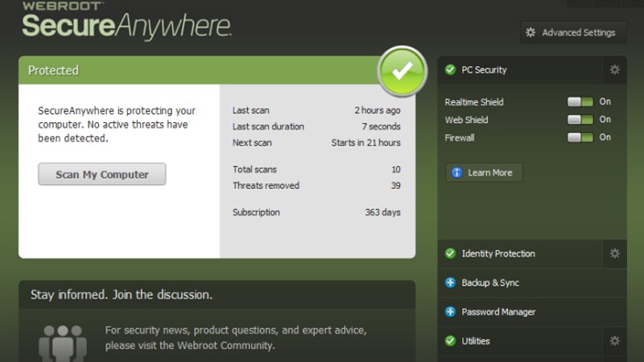The height and width of the screenshot is (362, 644).
Task: Expand the Backup & Sync section
Action: tap(489, 283)
